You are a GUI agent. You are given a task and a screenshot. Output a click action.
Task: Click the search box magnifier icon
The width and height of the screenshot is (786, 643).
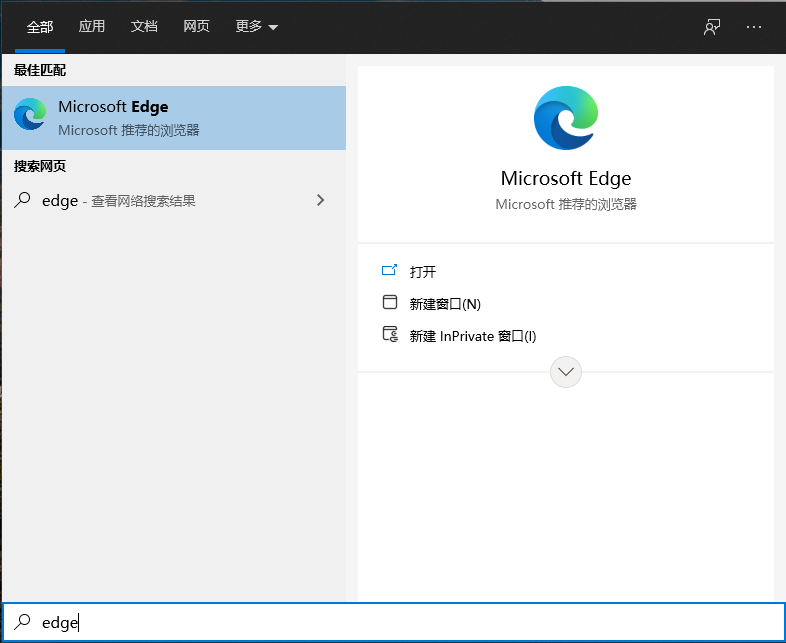point(22,622)
